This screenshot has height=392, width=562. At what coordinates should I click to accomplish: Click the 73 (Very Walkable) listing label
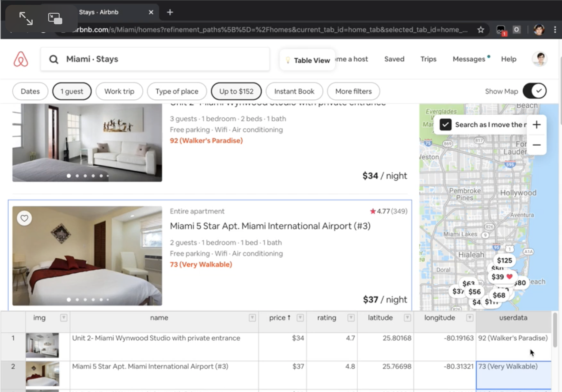201,264
